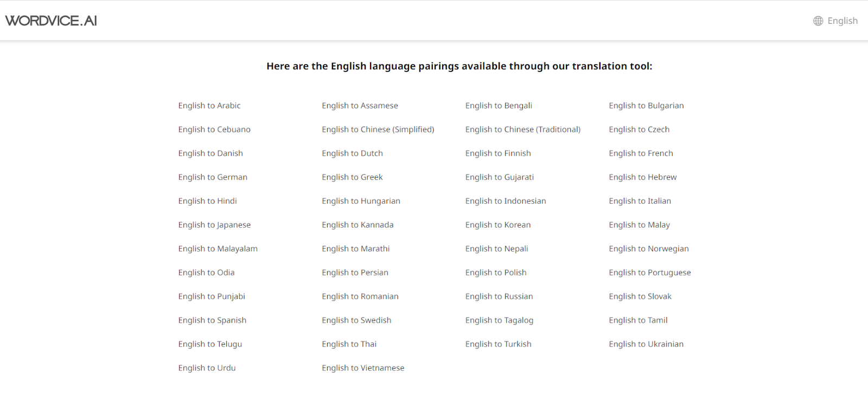This screenshot has width=868, height=398.
Task: Choose English to Korean translation
Action: (497, 225)
